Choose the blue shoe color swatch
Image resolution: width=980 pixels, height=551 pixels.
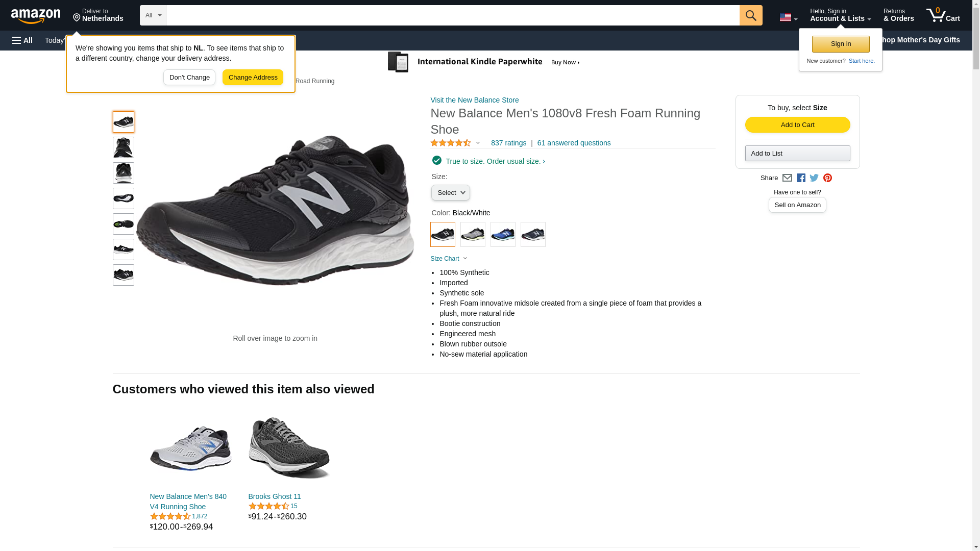[x=503, y=235]
